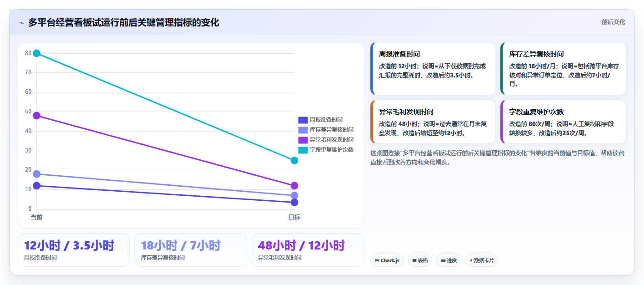
Task: Click the lightning icon beside the dashboard title
Action: [21, 23]
